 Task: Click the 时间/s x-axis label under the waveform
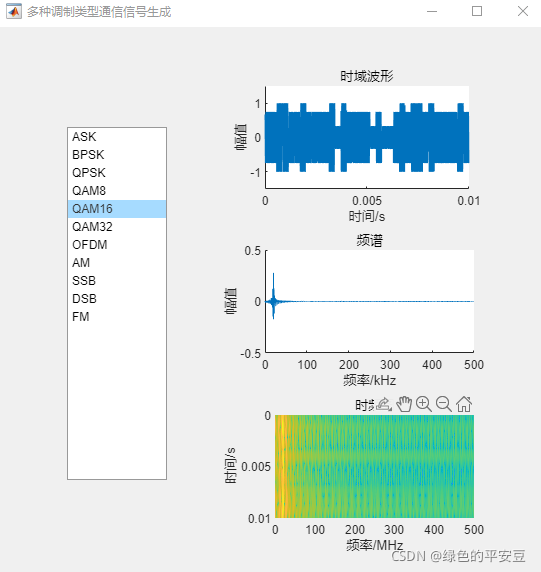pyautogui.click(x=367, y=216)
